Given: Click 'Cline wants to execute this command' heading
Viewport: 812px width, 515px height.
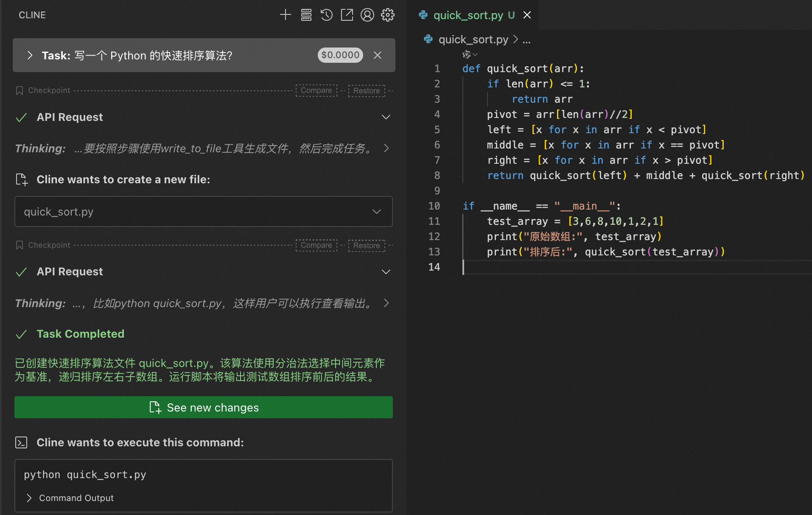Looking at the screenshot, I should [140, 442].
